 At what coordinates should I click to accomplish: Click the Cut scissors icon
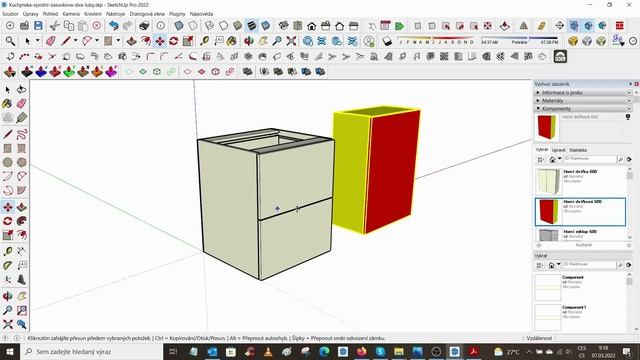[54, 26]
